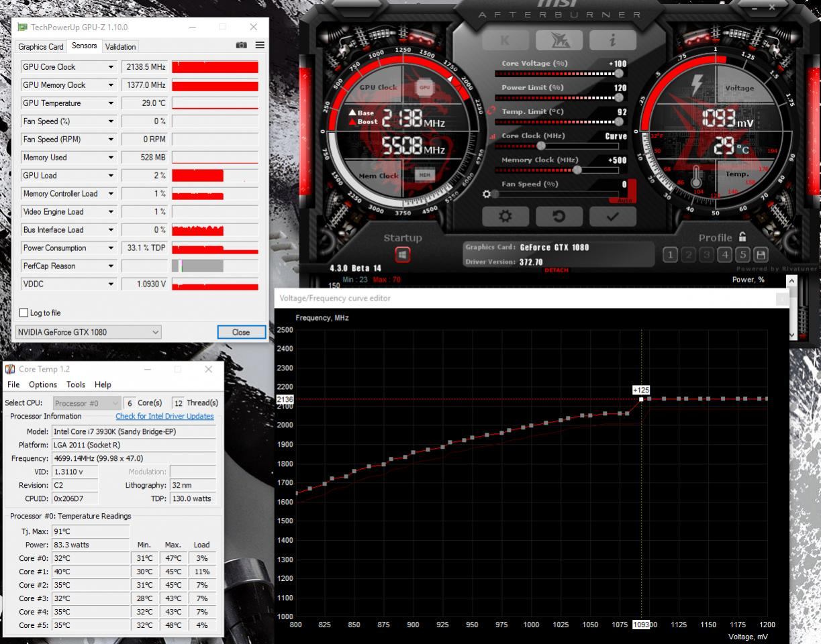The width and height of the screenshot is (821, 644).
Task: Click the MSI dragon logo button in Afterburner
Action: coord(559,40)
